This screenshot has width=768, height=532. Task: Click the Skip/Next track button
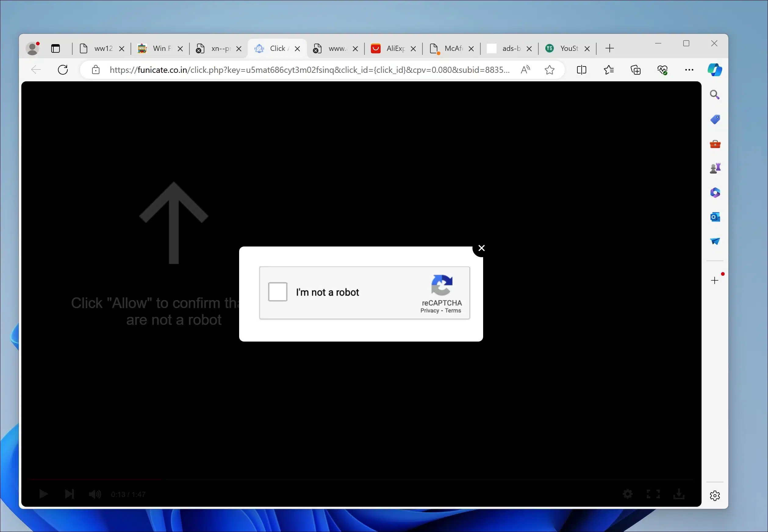point(69,494)
